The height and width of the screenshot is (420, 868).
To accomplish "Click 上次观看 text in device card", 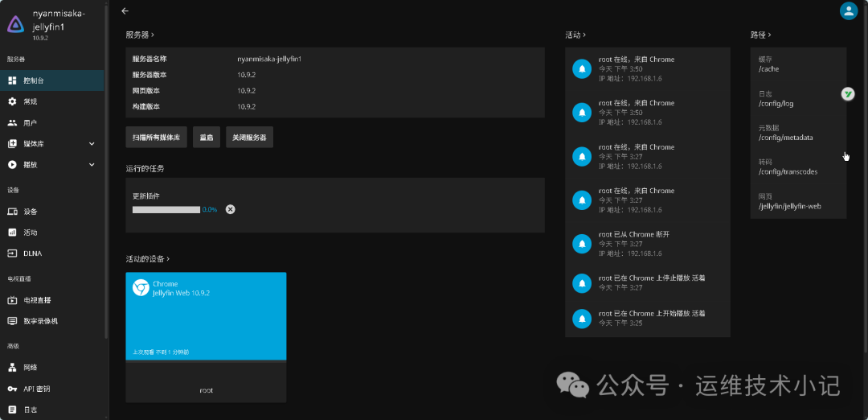I will click(161, 352).
